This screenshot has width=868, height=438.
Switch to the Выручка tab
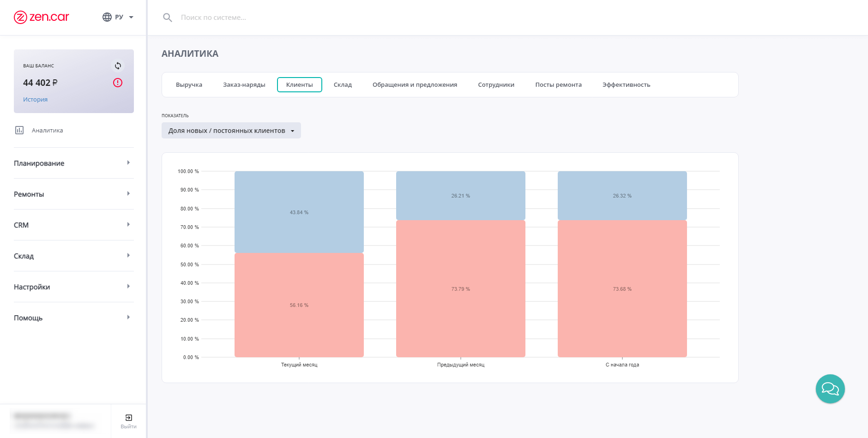189,84
